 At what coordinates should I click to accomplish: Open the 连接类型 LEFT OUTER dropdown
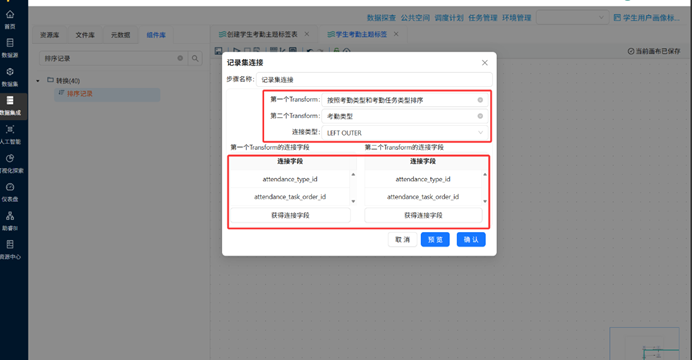point(405,133)
